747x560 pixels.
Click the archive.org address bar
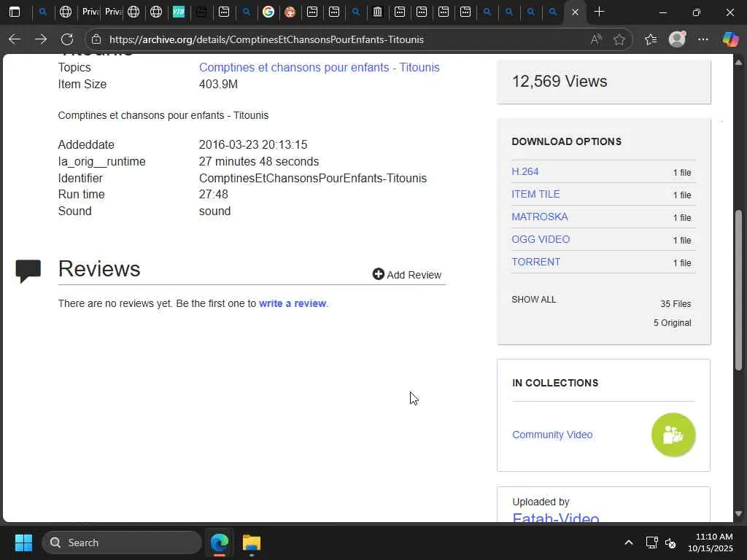point(267,39)
